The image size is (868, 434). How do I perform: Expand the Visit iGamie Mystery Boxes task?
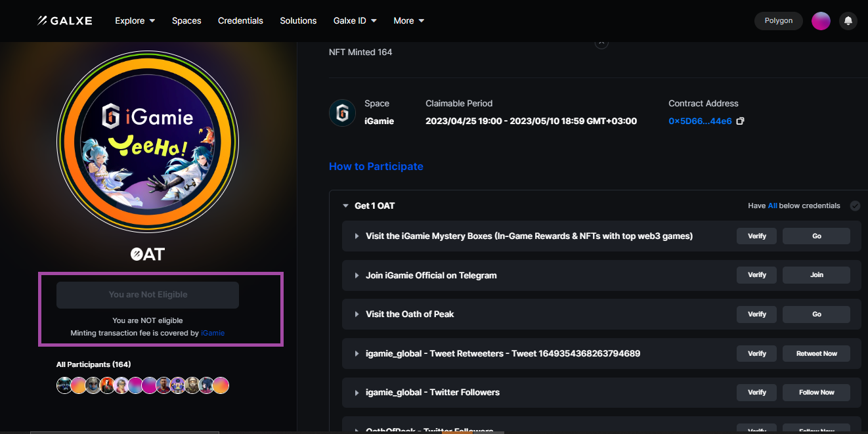click(357, 236)
